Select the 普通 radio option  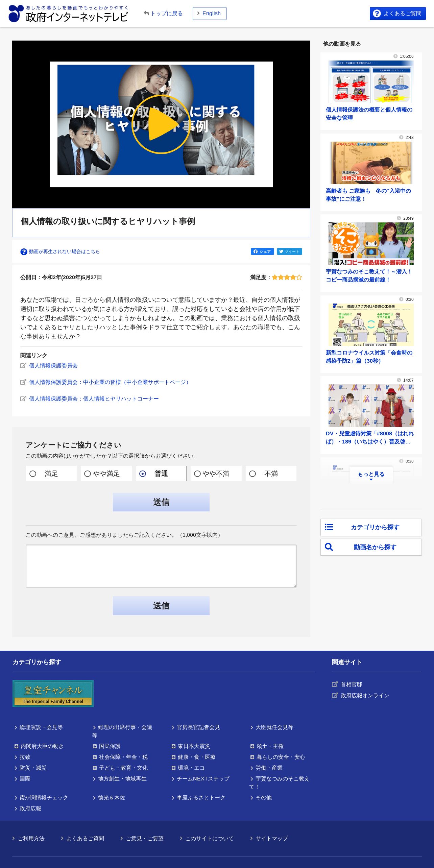[161, 474]
